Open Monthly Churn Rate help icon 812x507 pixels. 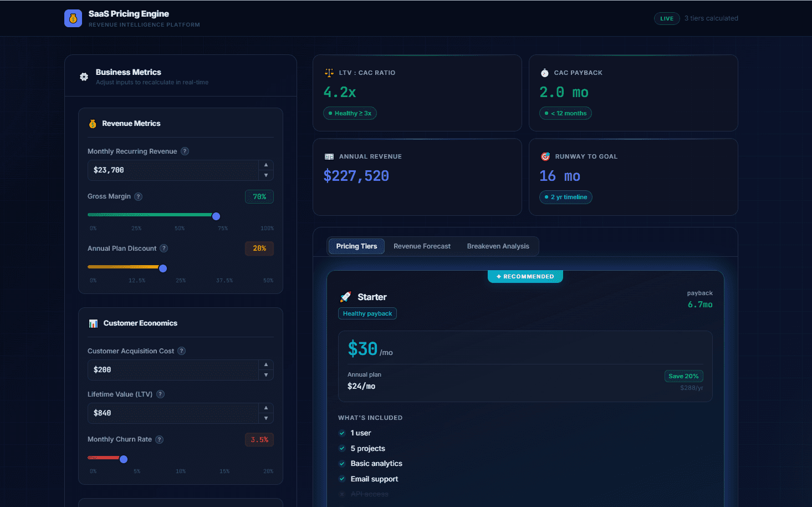click(159, 439)
